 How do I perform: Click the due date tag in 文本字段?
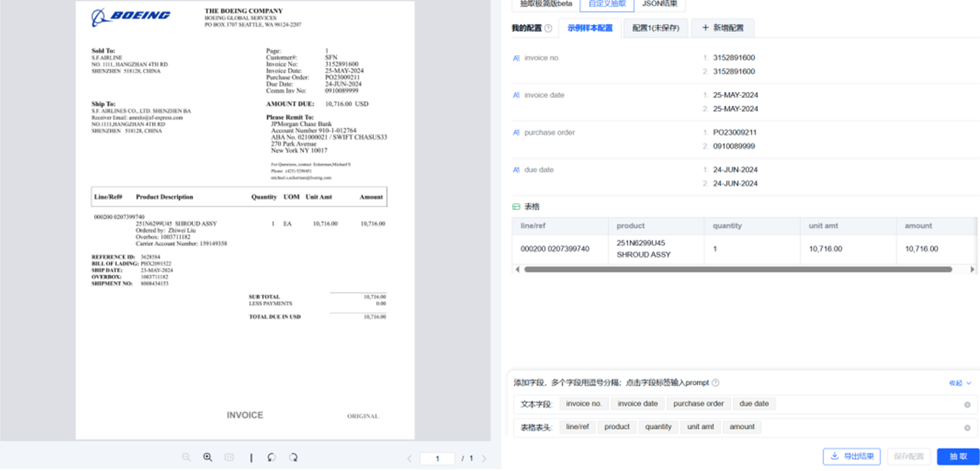click(754, 404)
